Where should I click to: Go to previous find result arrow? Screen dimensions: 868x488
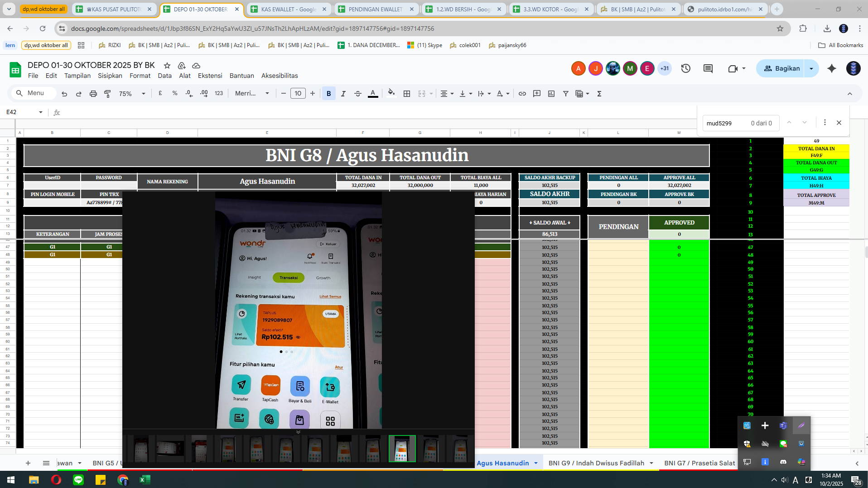(x=789, y=123)
